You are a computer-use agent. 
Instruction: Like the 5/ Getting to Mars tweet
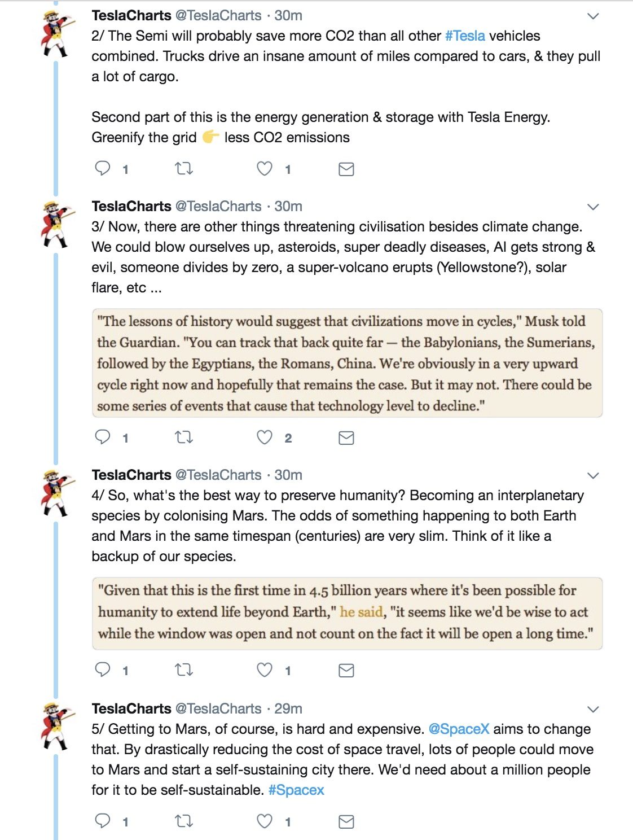pos(265,821)
